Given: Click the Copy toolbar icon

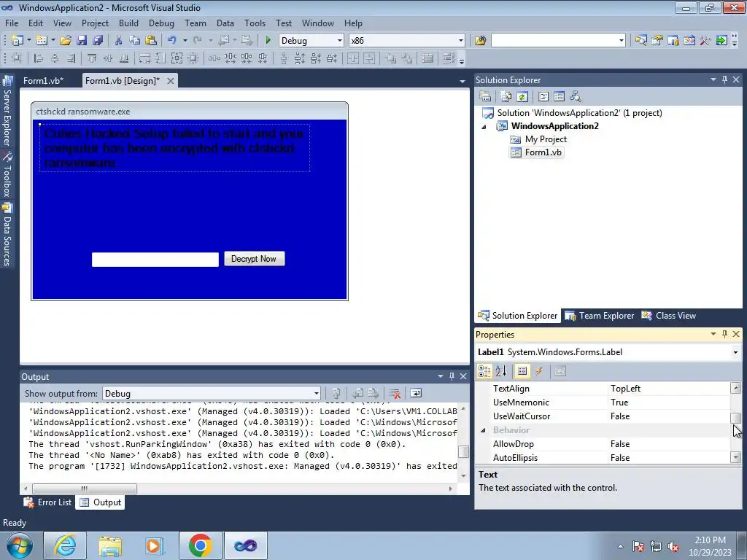Looking at the screenshot, I should pyautogui.click(x=135, y=41).
